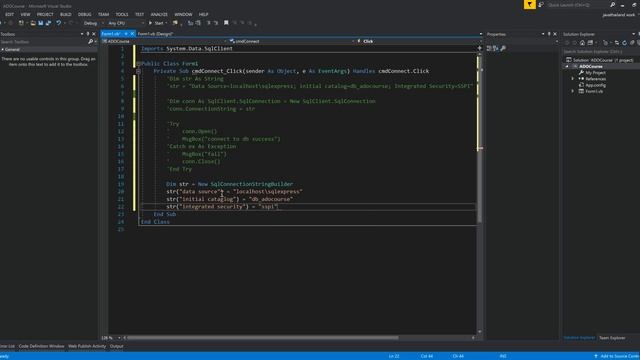Open the WINDOW menu
The width and height of the screenshot is (640, 360).
click(183, 14)
